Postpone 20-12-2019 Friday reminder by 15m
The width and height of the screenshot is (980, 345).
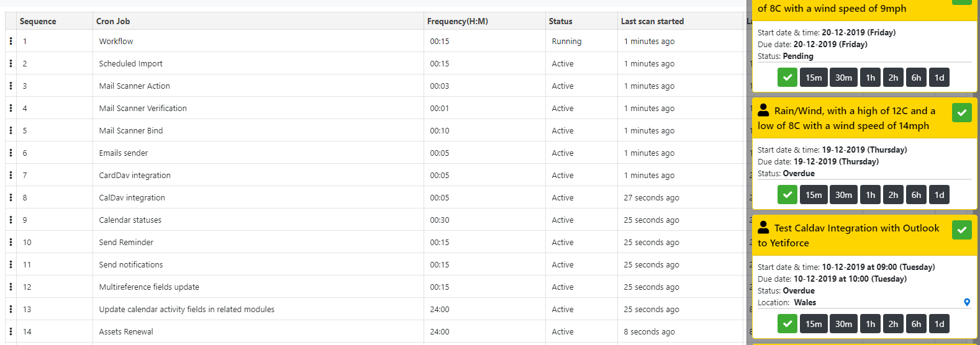click(814, 78)
